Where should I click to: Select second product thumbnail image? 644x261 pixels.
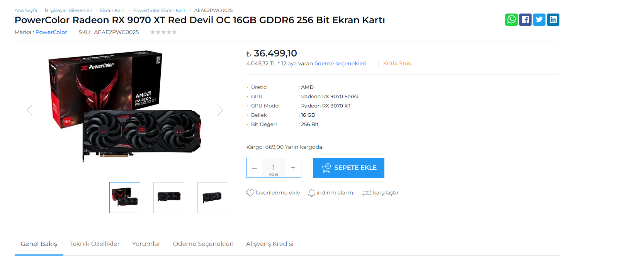169,198
